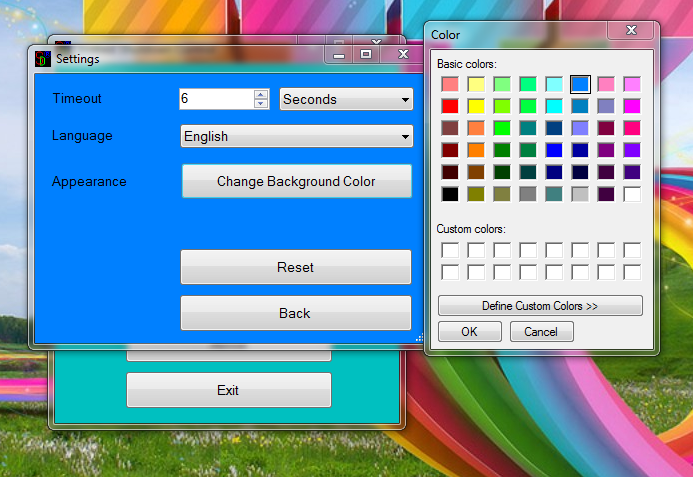Expand the Language dropdown showing English
This screenshot has width=693, height=477.
coord(296,136)
